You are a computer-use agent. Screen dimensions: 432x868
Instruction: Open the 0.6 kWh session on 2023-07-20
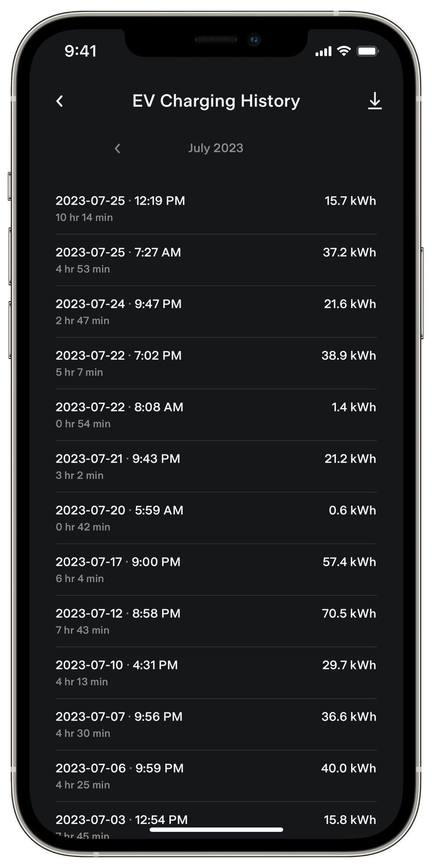(216, 518)
